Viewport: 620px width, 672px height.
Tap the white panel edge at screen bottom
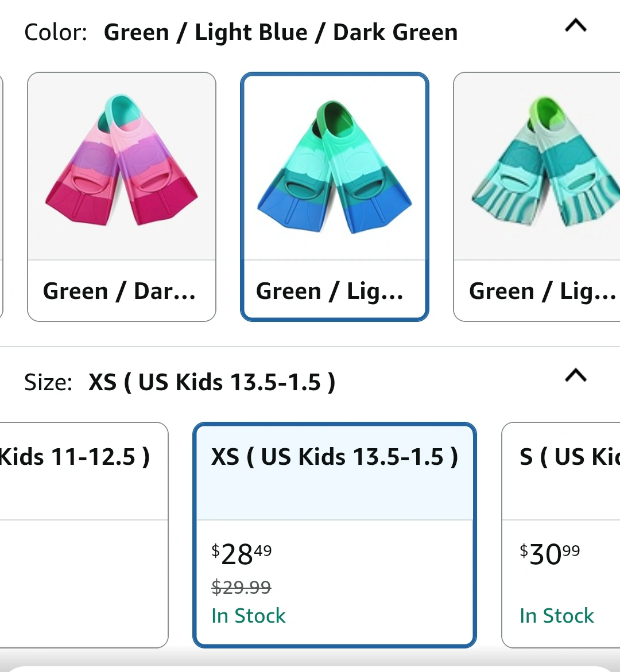[x=310, y=668]
